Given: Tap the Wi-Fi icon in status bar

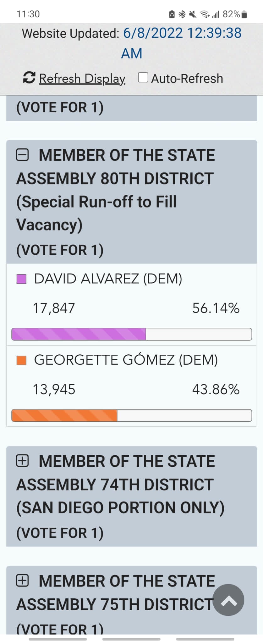Looking at the screenshot, I should 205,14.
